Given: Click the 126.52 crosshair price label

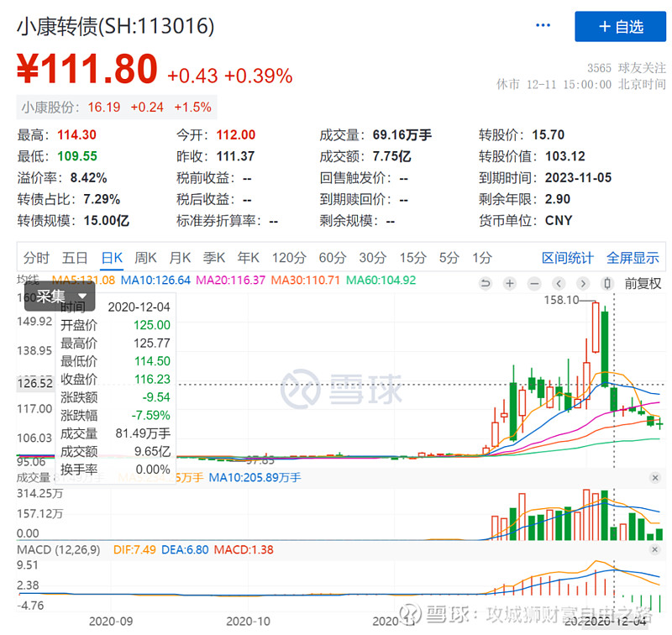Looking at the screenshot, I should pyautogui.click(x=35, y=383).
